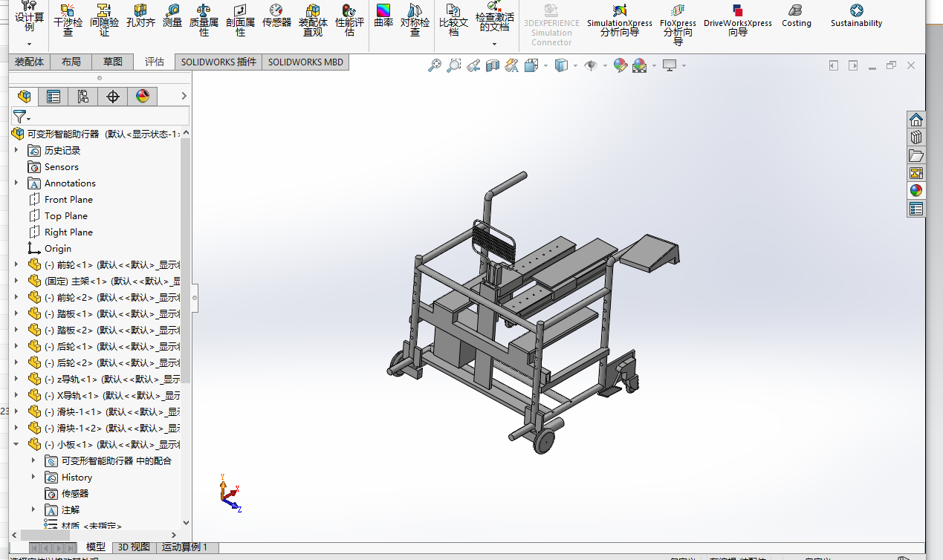Open Display Style dropdown arrow

pyautogui.click(x=576, y=66)
